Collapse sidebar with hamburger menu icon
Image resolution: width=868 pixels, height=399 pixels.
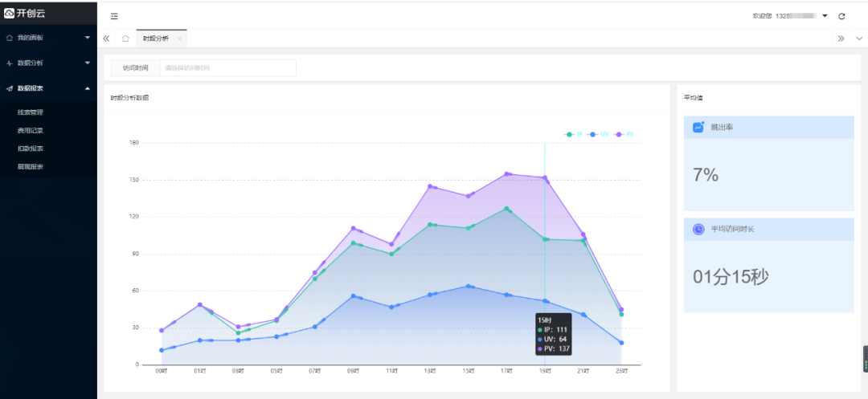[x=114, y=16]
